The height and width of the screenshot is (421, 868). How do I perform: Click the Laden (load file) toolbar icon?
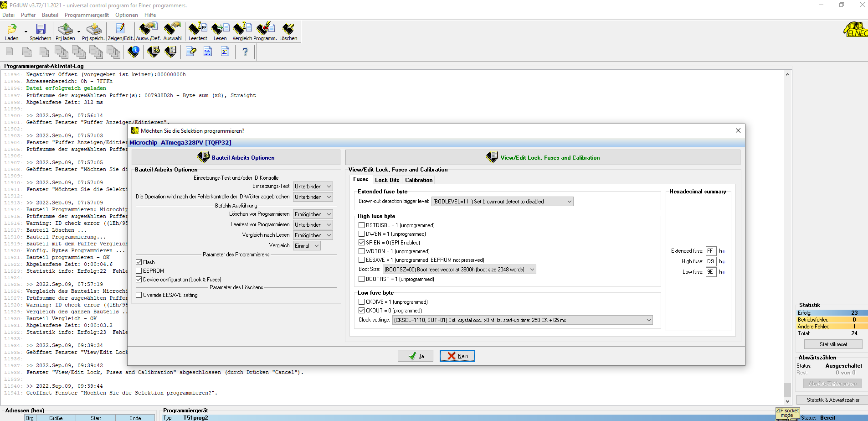12,29
